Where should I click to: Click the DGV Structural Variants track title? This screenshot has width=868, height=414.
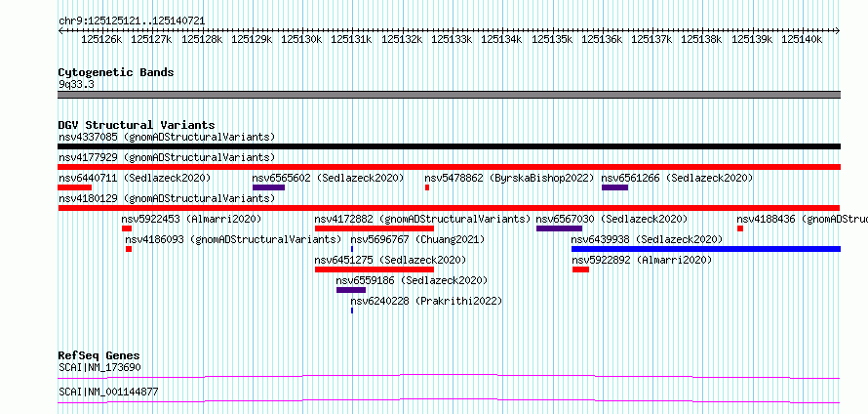tap(137, 125)
